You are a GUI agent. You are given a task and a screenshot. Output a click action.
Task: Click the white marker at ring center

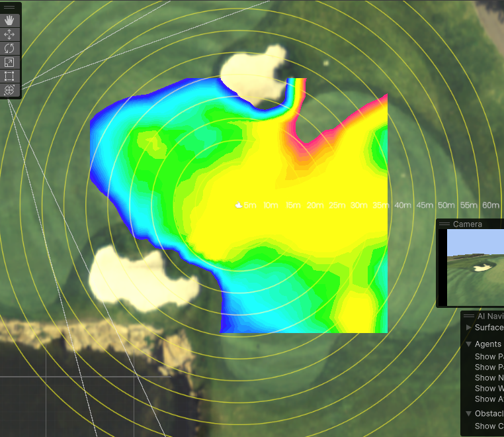point(239,205)
